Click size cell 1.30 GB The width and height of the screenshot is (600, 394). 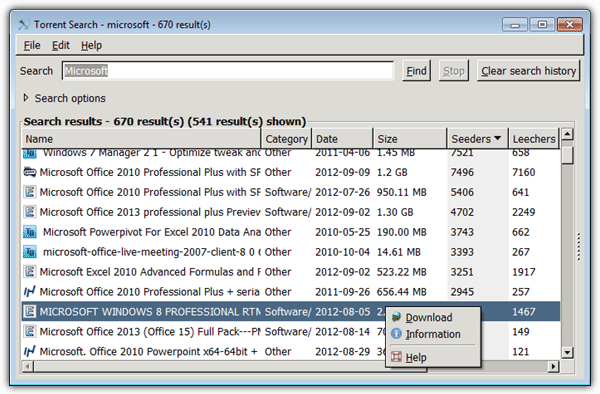point(395,212)
